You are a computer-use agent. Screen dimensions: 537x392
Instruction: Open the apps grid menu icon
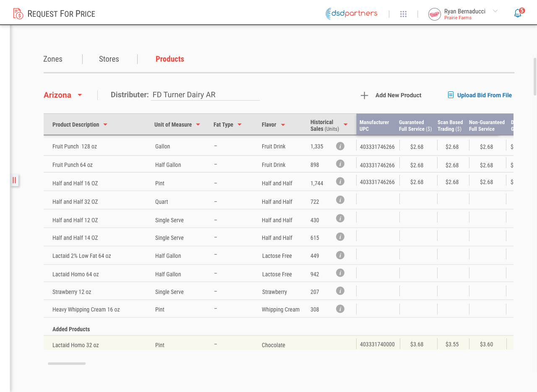[x=403, y=14]
